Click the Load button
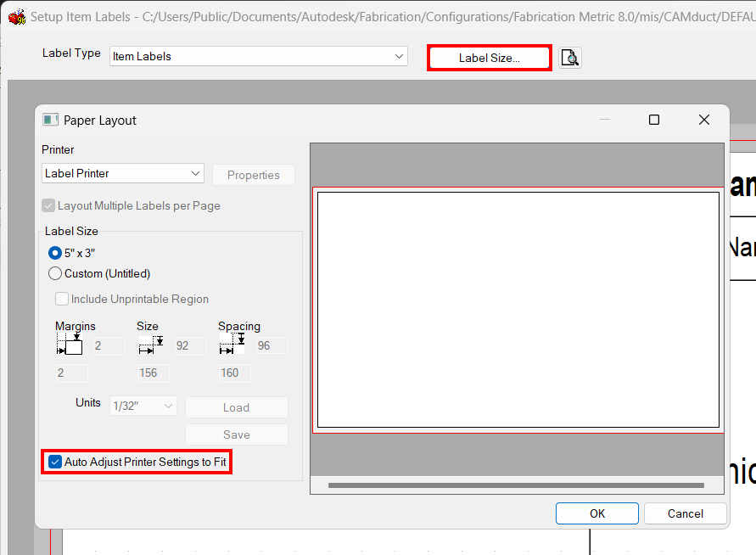The image size is (756, 555). [236, 406]
